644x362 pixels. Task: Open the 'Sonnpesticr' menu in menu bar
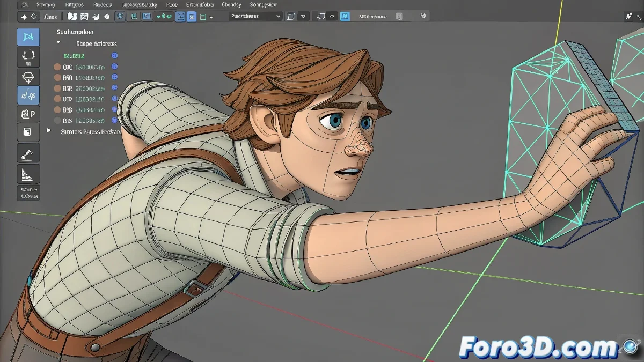(x=263, y=5)
